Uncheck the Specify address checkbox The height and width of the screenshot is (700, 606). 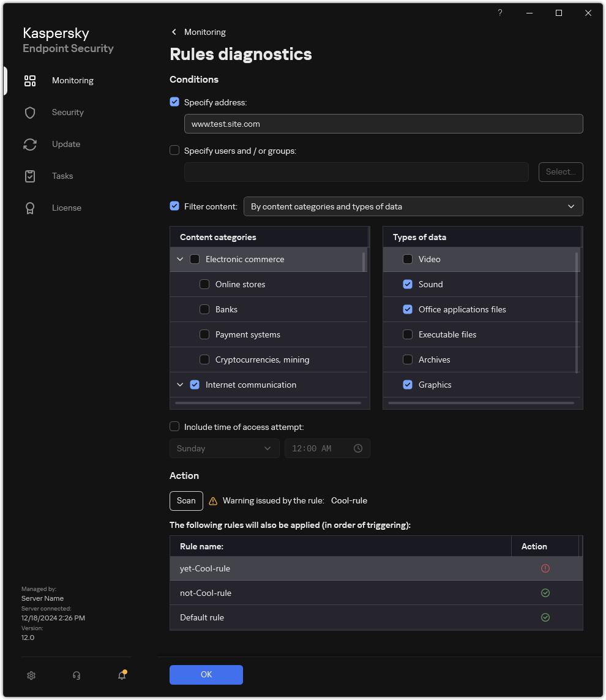click(174, 102)
